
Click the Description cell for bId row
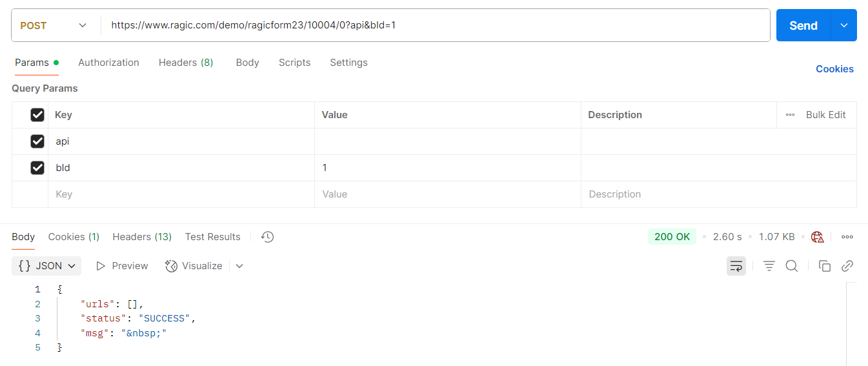coord(719,168)
